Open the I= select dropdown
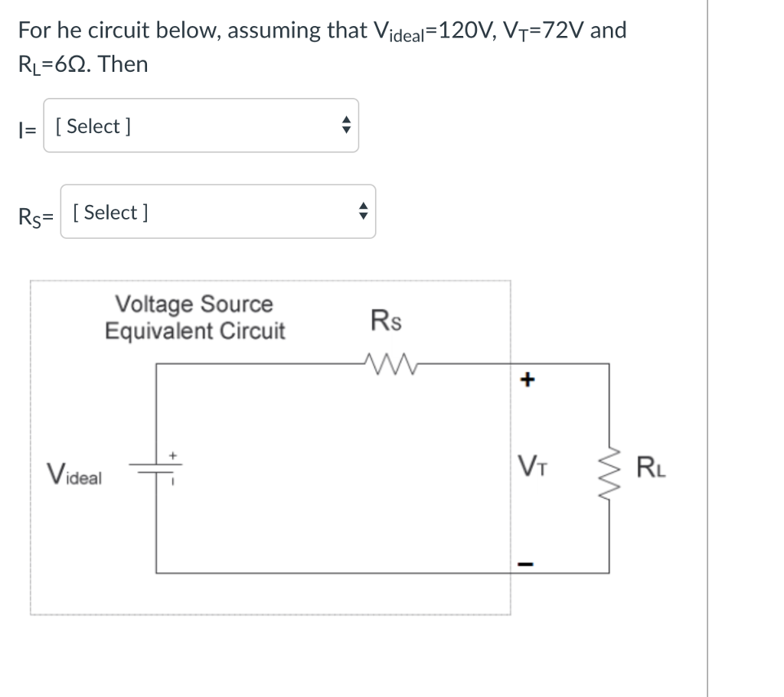 click(201, 125)
